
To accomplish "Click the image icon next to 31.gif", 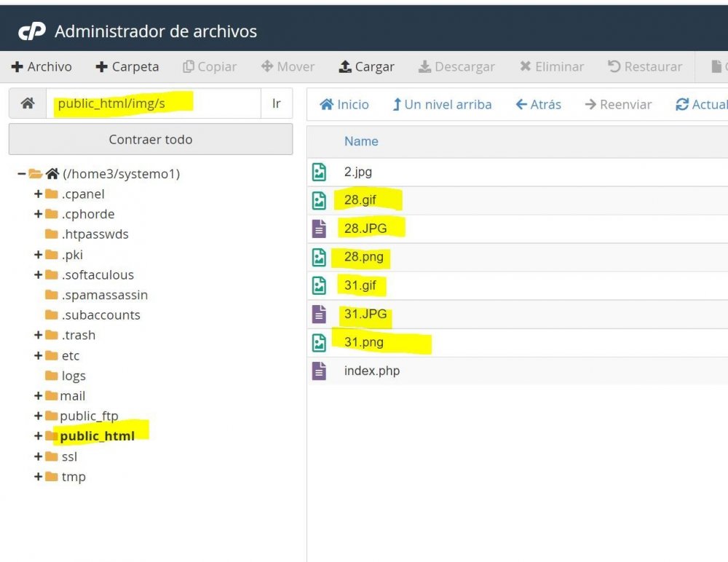I will coord(319,285).
